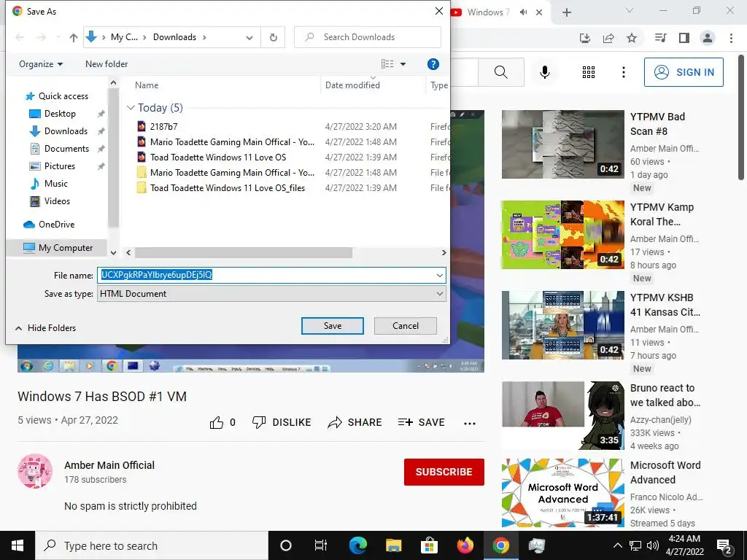The image size is (747, 560).
Task: Open Microsoft Word Advanced video thumbnail
Action: coord(562,493)
